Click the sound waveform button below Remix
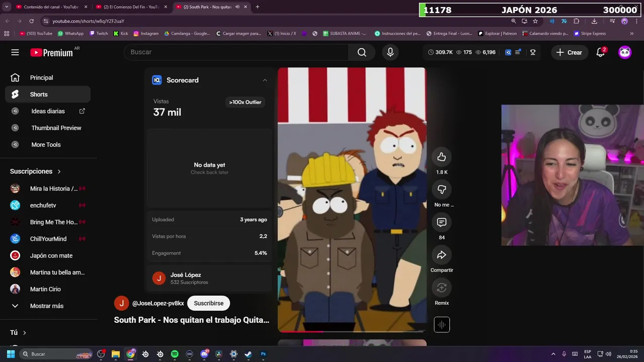The image size is (644, 362). coord(442,325)
